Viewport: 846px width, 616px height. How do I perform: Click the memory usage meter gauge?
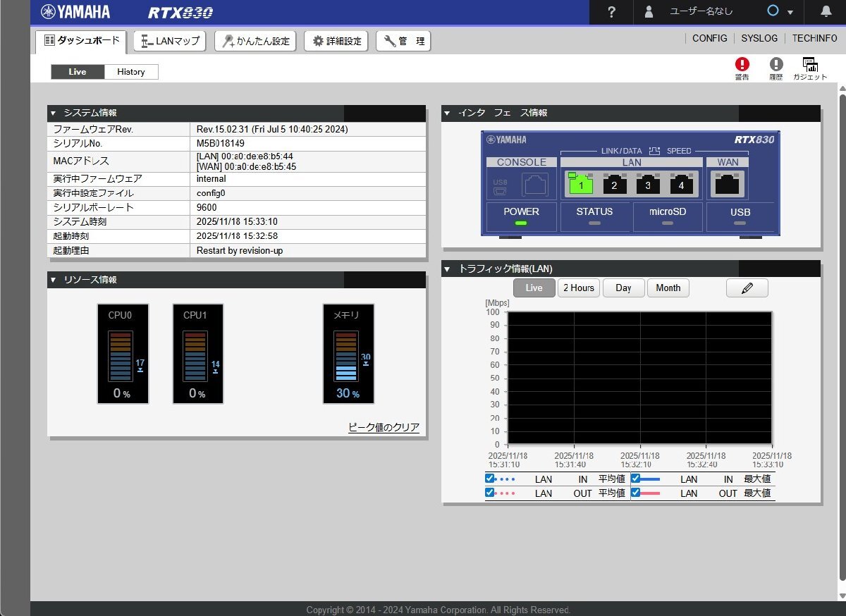(x=348, y=354)
